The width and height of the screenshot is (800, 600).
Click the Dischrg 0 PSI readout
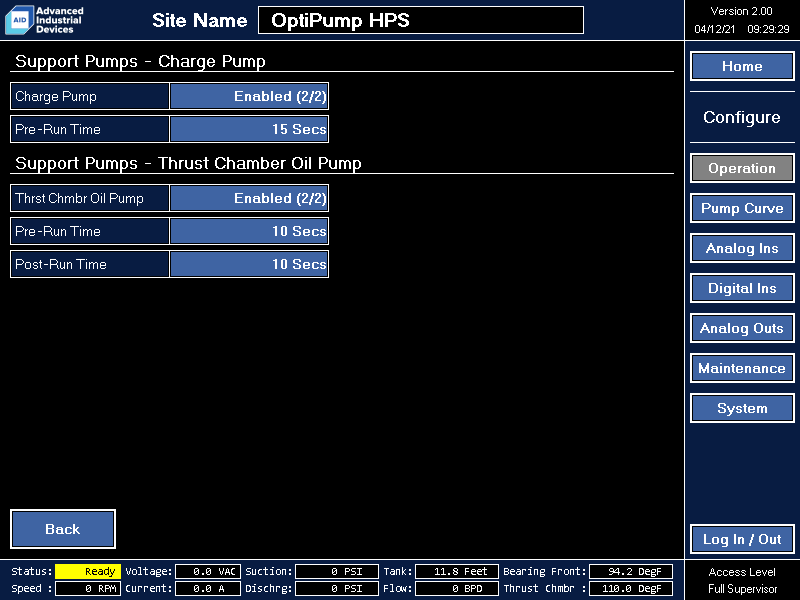point(337,589)
